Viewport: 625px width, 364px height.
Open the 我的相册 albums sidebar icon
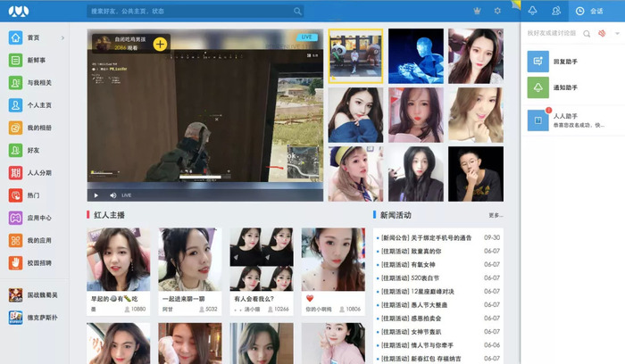15,128
